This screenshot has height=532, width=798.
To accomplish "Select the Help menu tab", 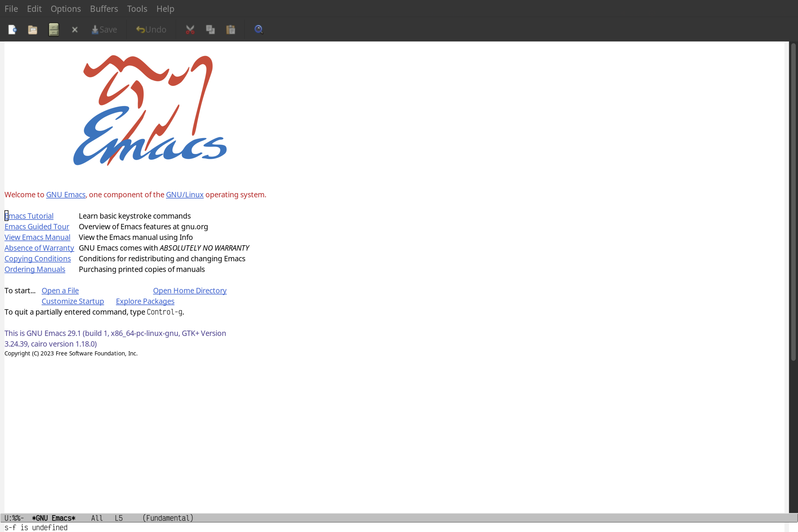I will (x=165, y=8).
